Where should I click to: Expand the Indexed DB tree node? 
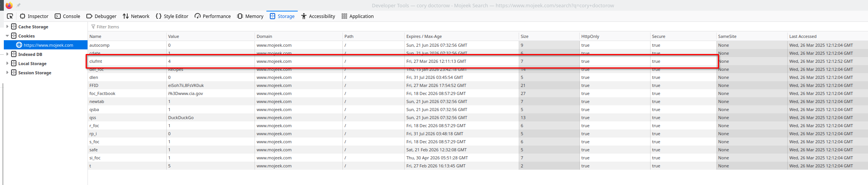coord(7,54)
